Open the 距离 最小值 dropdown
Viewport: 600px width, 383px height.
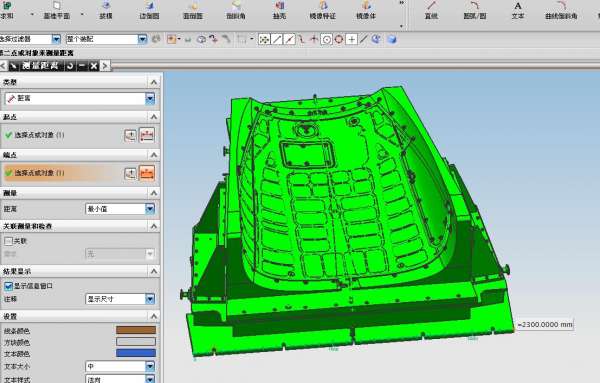point(150,209)
